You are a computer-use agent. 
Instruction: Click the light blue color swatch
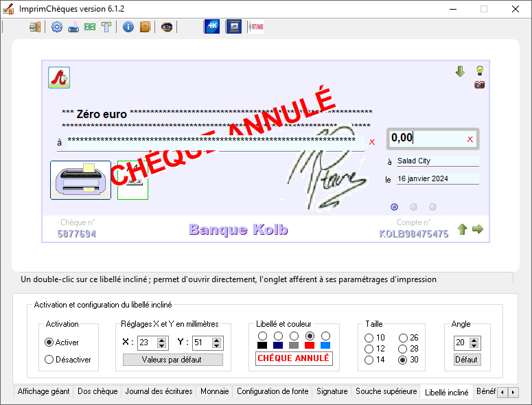[x=325, y=345]
